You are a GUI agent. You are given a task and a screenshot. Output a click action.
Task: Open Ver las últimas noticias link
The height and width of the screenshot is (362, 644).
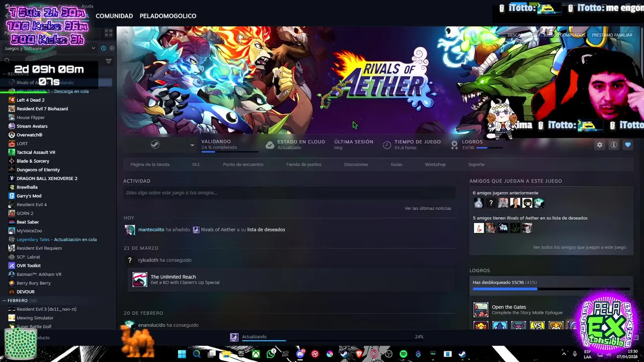coord(428,208)
